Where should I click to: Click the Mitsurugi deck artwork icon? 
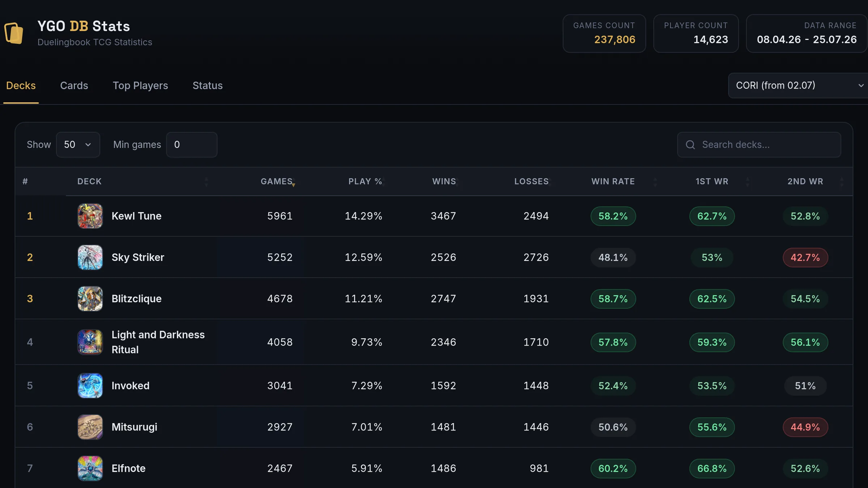[x=90, y=427]
